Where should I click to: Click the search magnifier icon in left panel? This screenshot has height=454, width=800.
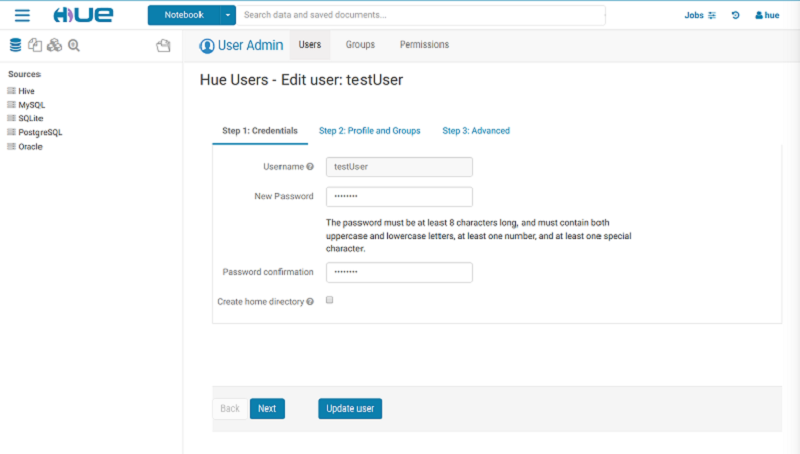74,45
